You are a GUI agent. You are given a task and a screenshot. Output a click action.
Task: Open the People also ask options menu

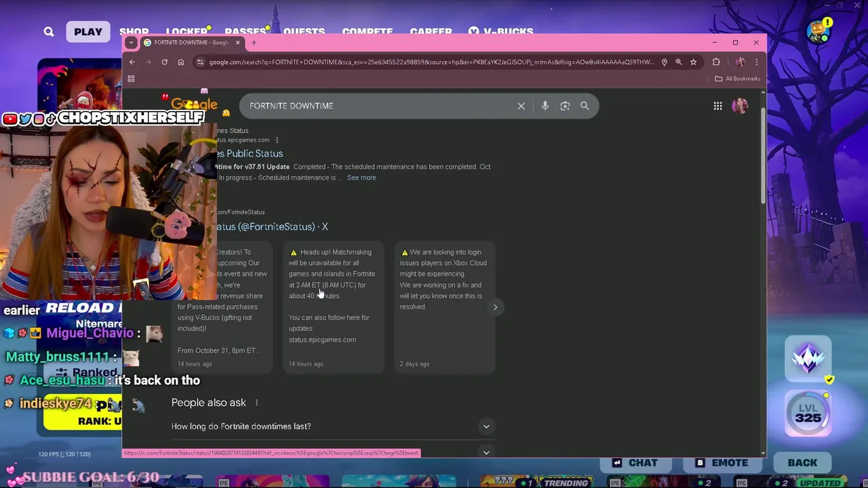point(256,403)
